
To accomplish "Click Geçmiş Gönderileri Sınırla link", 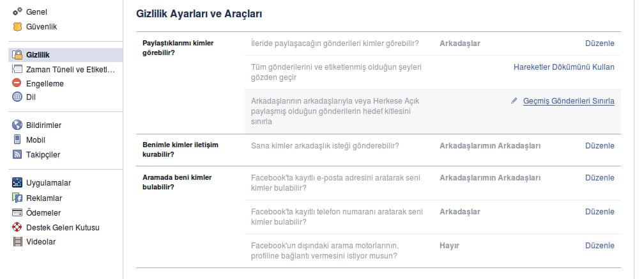I will pos(569,101).
